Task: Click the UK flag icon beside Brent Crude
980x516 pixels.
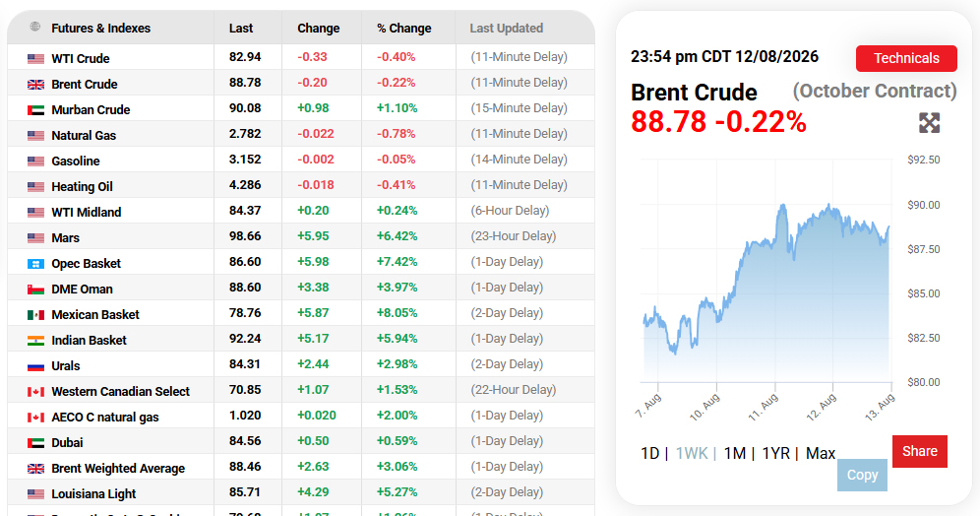Action: pyautogui.click(x=35, y=85)
